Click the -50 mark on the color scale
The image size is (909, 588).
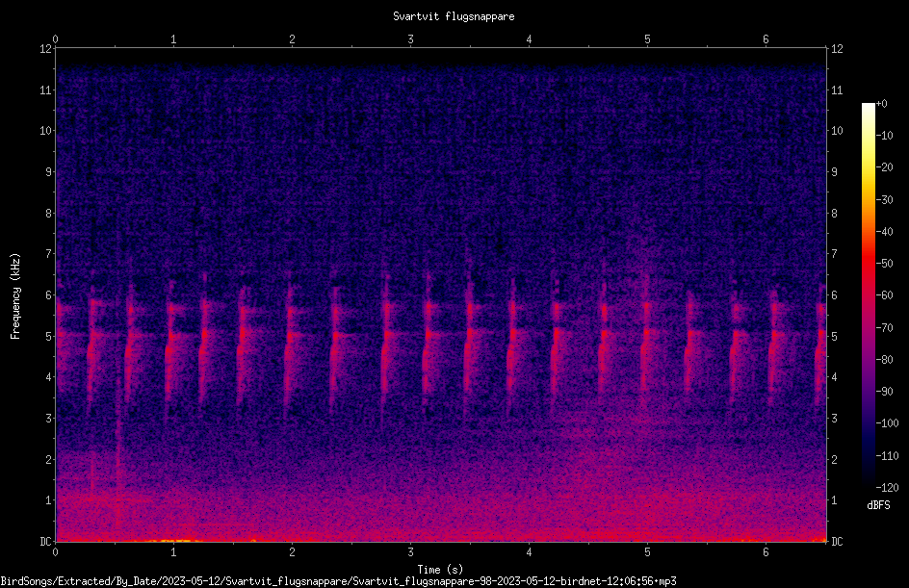(x=884, y=264)
